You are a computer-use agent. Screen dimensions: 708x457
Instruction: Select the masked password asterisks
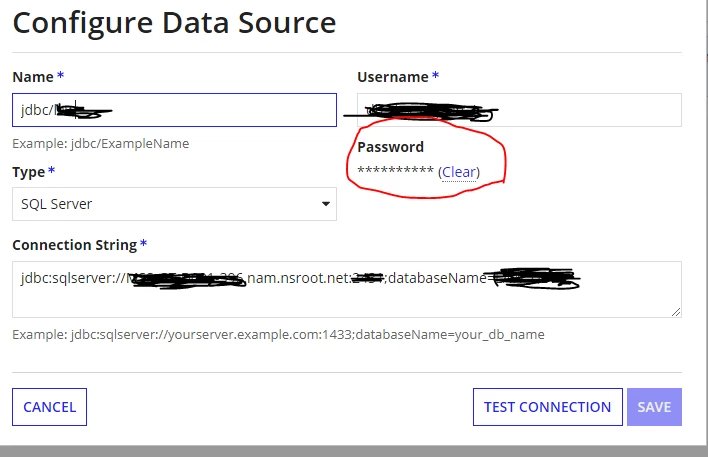pyautogui.click(x=396, y=171)
